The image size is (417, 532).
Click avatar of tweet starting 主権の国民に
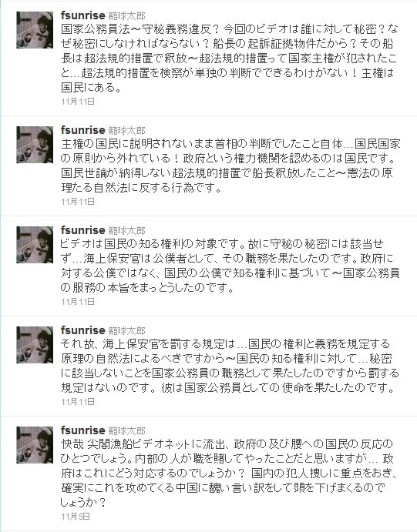tap(35, 145)
